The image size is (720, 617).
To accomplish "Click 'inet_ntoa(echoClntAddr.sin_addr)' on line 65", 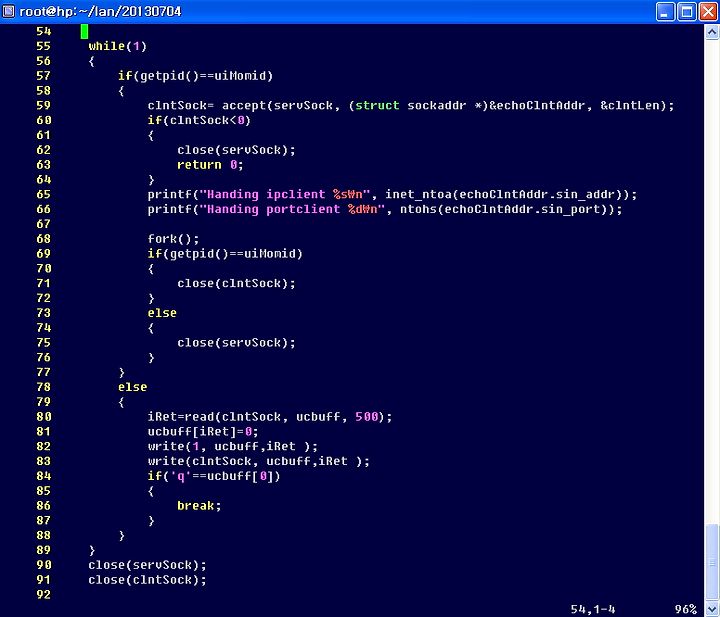I will (507, 195).
